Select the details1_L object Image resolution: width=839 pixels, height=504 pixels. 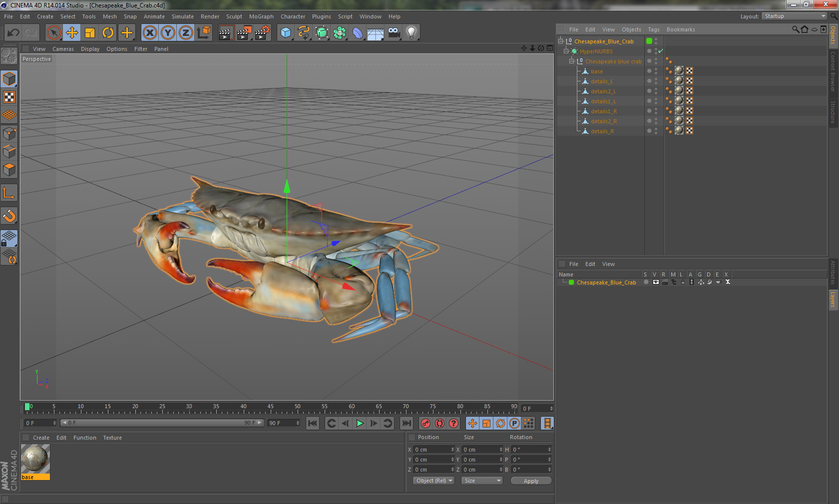pos(603,101)
